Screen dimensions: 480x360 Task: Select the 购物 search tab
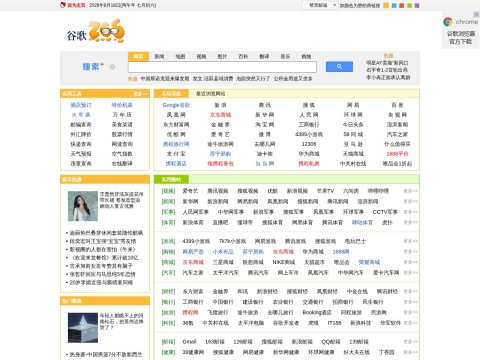(306, 57)
